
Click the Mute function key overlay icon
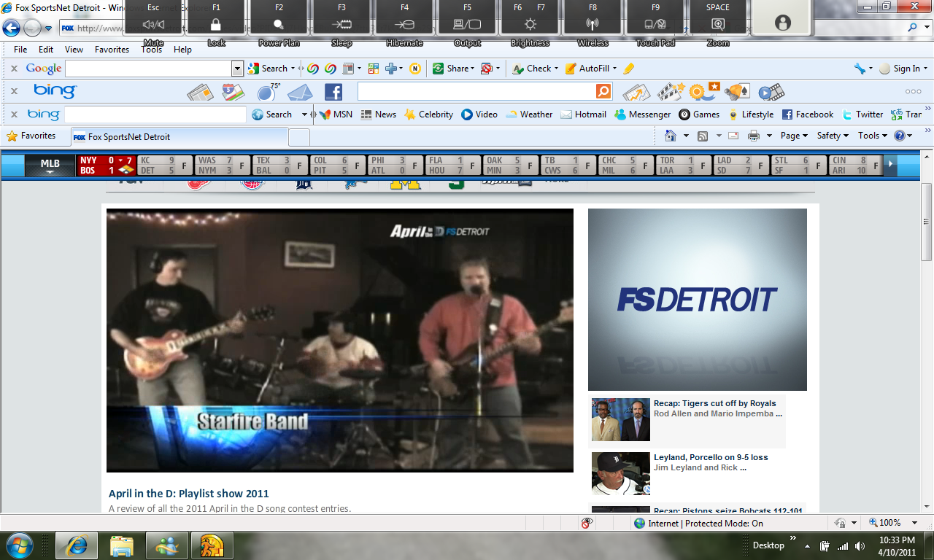point(153,24)
